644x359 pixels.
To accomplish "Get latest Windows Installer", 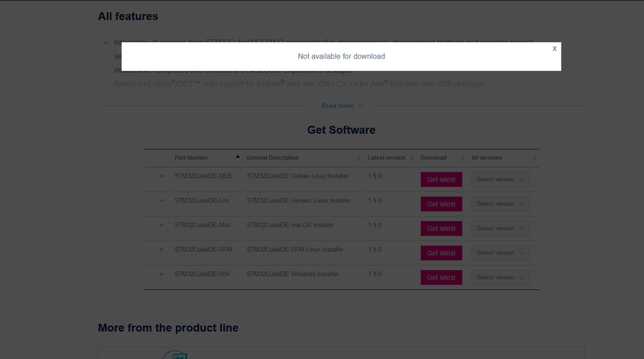I will click(x=441, y=277).
